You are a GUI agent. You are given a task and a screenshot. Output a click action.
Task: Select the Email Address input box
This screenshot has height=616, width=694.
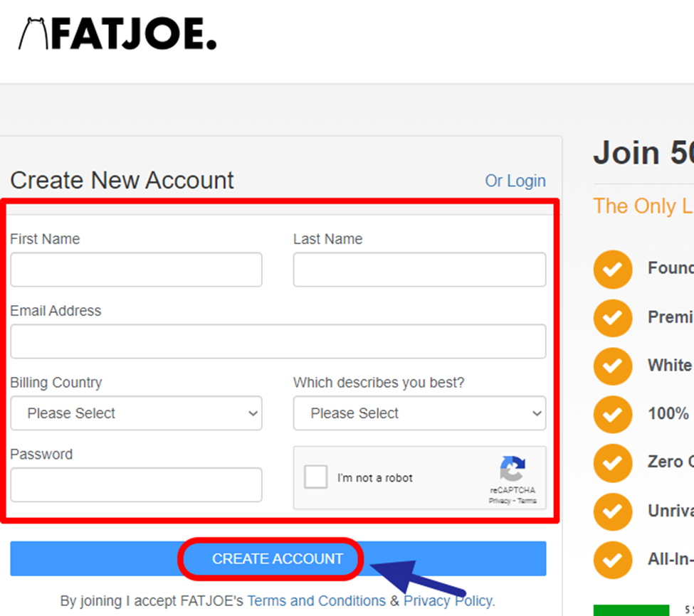[x=278, y=341]
